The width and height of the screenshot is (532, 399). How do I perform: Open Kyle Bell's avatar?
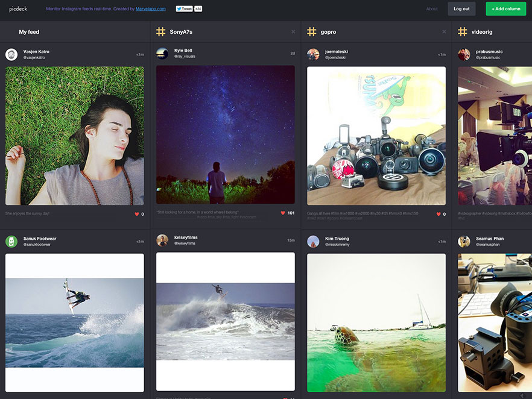coord(162,53)
